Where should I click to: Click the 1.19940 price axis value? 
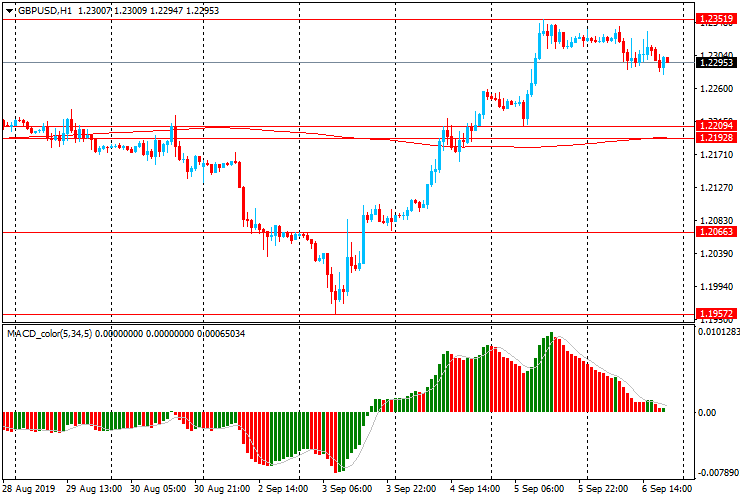[x=716, y=287]
